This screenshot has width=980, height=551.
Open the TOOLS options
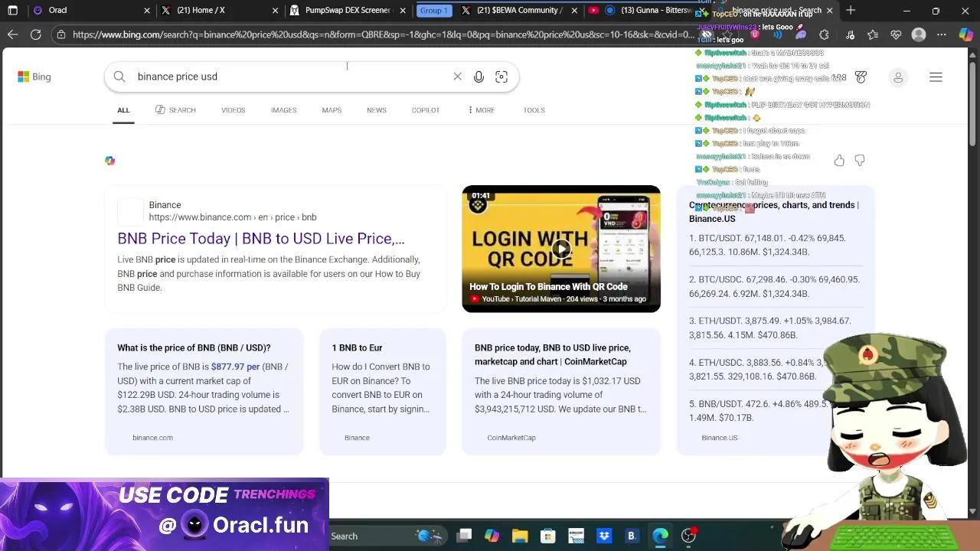[534, 110]
